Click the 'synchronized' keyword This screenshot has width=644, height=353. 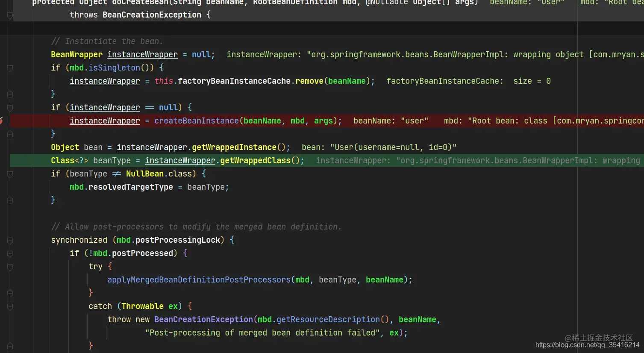(x=79, y=240)
